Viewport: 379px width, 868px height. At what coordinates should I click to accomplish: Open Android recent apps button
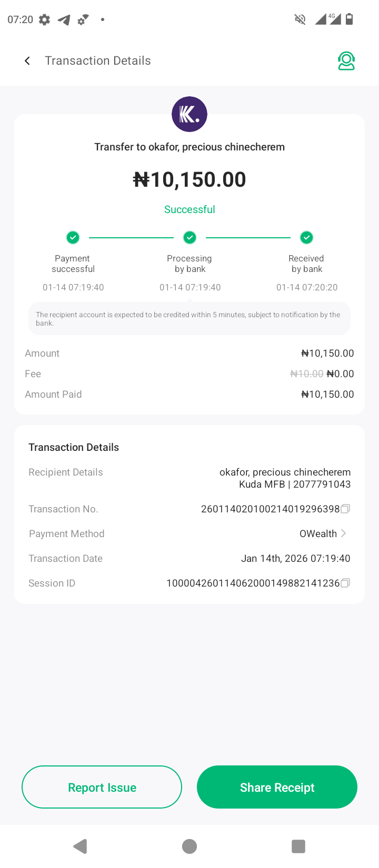[x=298, y=846]
